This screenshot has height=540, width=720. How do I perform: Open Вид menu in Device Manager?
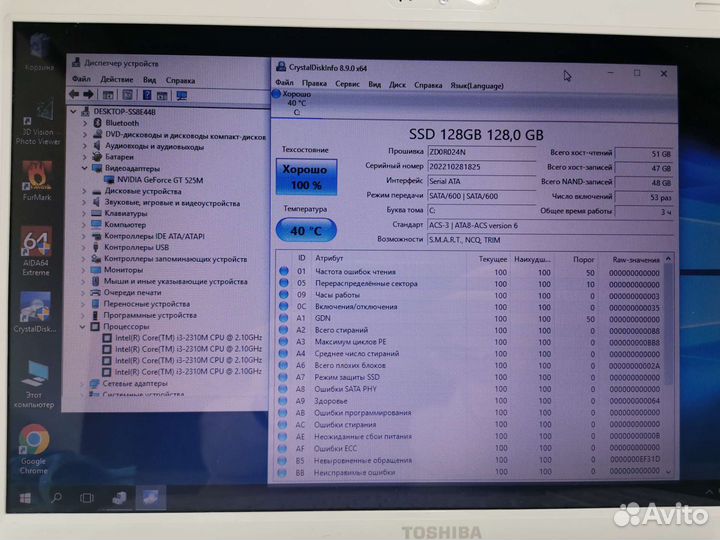point(149,80)
